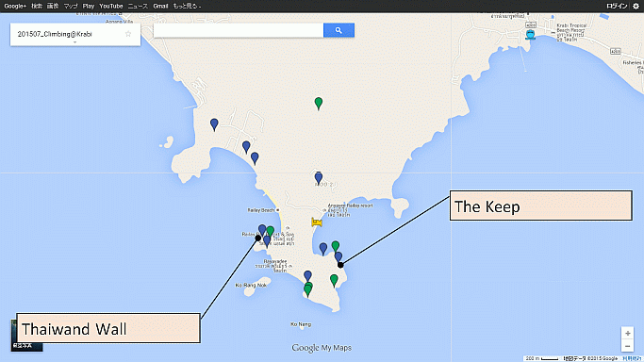The image size is (644, 362).
Task: Click inside the map search field
Action: point(239,30)
